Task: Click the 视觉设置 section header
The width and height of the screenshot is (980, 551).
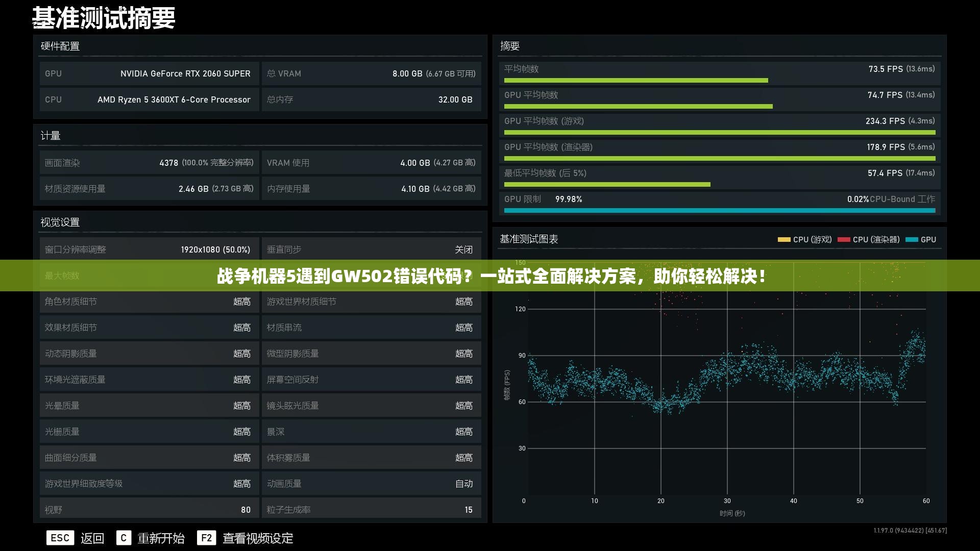Action: click(60, 222)
